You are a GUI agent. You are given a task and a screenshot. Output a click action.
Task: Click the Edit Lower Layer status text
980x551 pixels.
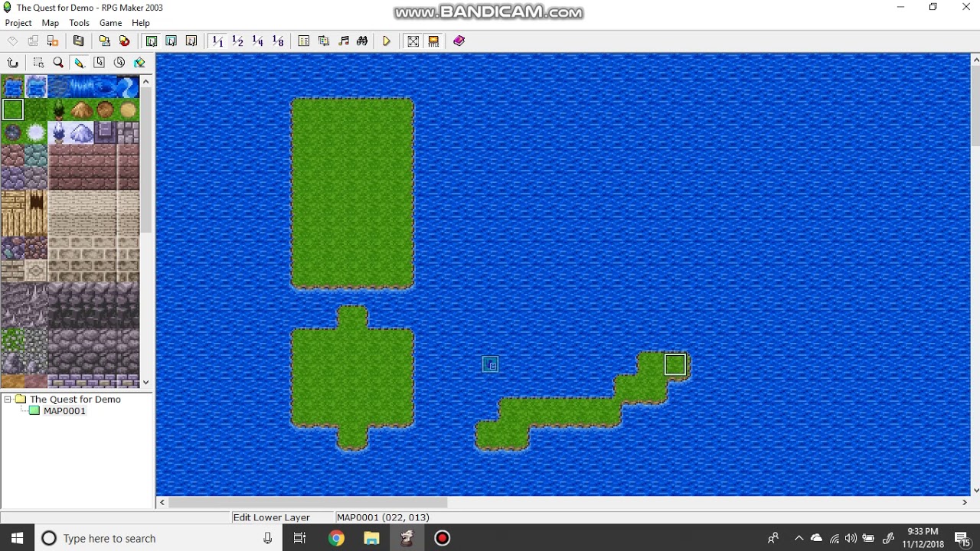[x=271, y=517]
